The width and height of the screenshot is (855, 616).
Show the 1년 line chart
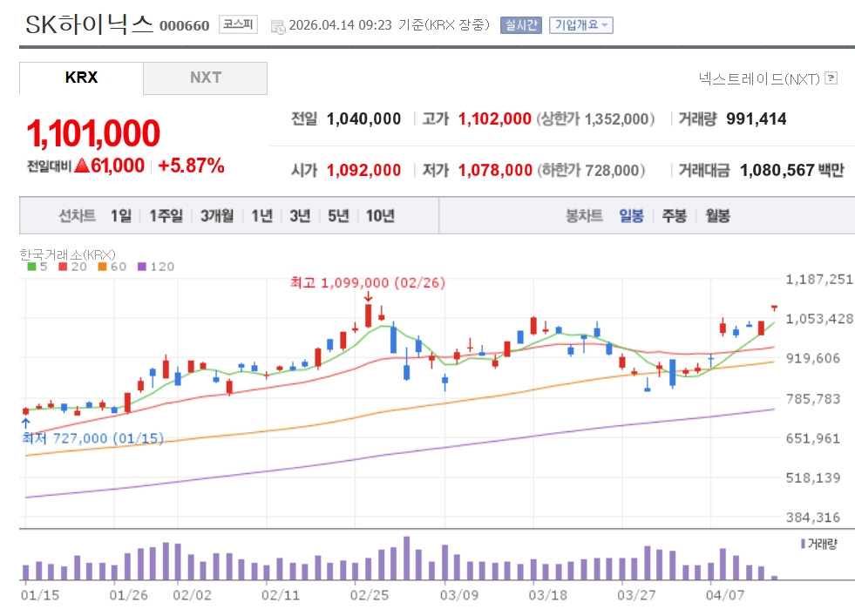[x=261, y=216]
